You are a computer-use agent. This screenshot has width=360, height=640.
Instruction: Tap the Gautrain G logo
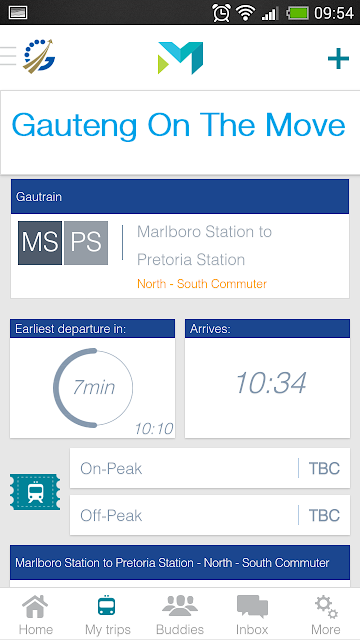coord(39,56)
